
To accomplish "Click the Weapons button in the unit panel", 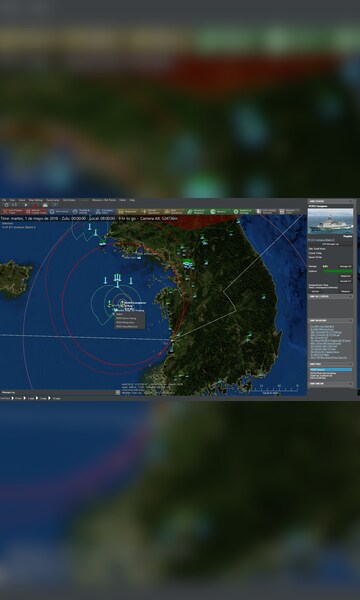I will pyautogui.click(x=345, y=292).
